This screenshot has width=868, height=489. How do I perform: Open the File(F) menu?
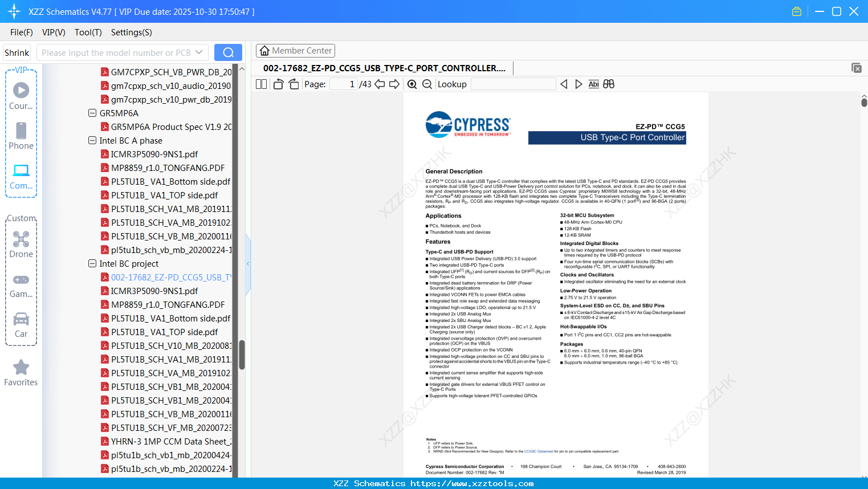point(22,32)
